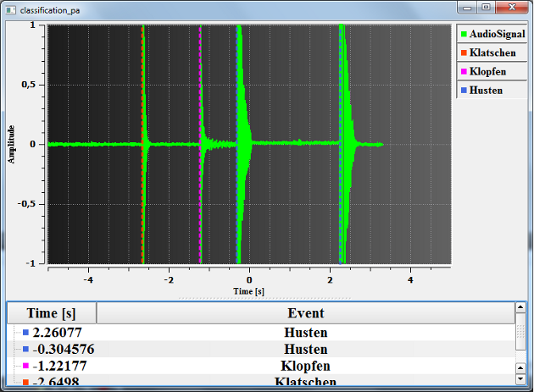Click the Husten legend entry
This screenshot has height=392, width=534.
pyautogui.click(x=492, y=91)
